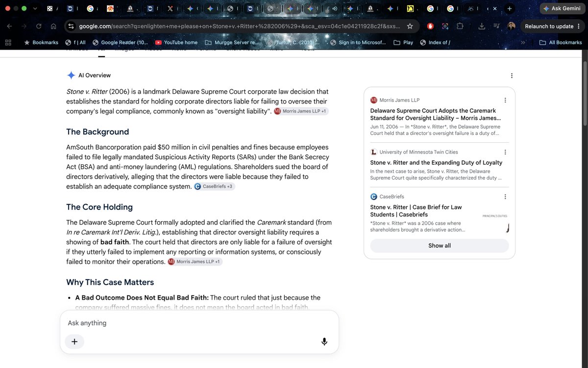588x368 pixels.
Task: View site information in the address bar
Action: (x=71, y=26)
